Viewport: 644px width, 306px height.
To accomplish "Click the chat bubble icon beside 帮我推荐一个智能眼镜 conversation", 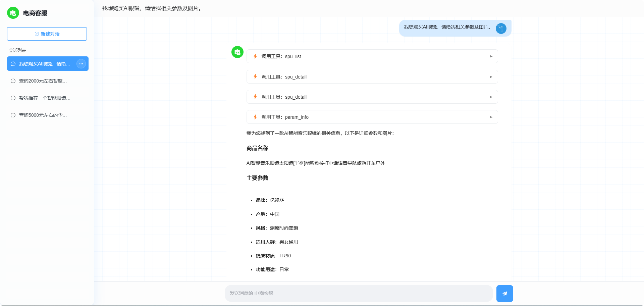I will tap(13, 98).
